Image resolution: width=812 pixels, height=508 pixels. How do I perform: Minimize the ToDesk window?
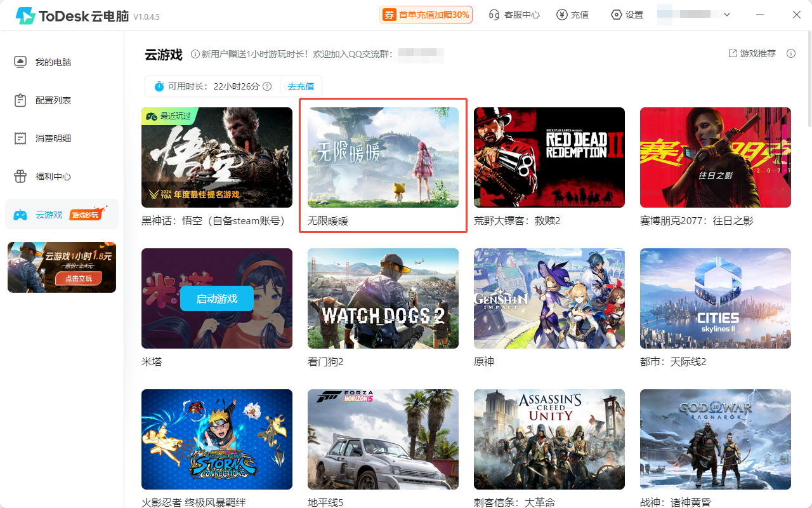coord(761,15)
